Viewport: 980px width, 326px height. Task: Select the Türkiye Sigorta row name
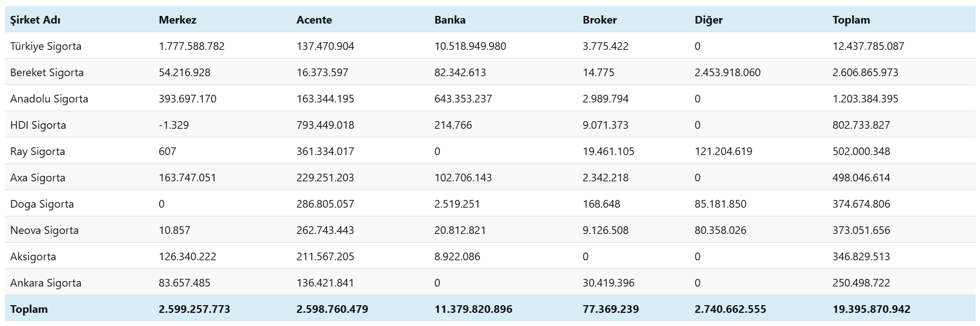(x=46, y=46)
